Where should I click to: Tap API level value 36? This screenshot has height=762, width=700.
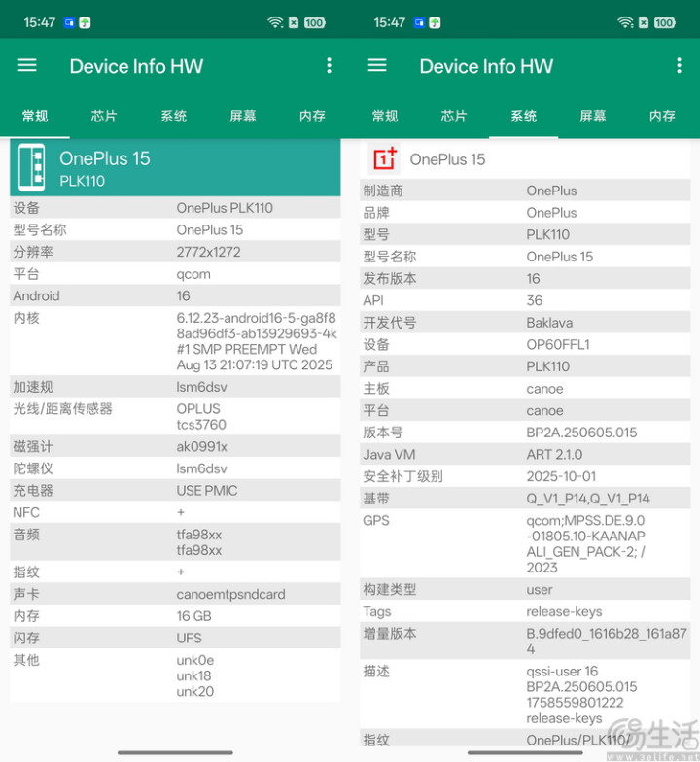pyautogui.click(x=535, y=300)
